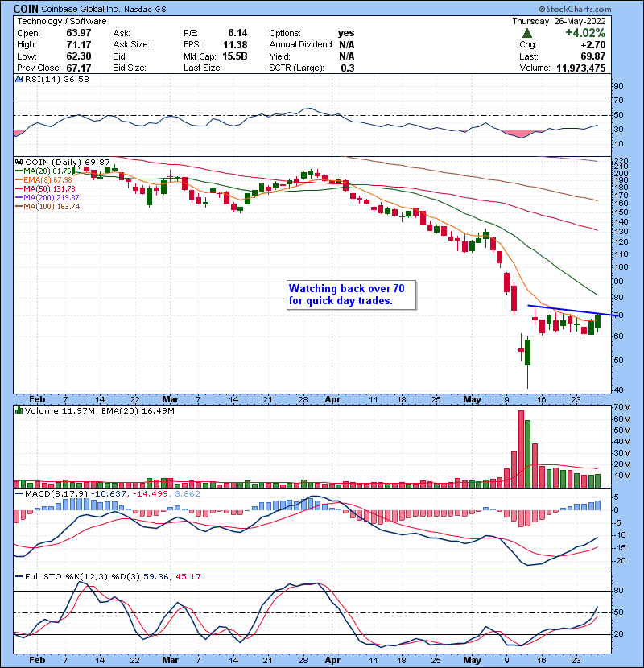The height and width of the screenshot is (668, 644).
Task: Click the date Thursday 26-May-2022
Action: 559,21
